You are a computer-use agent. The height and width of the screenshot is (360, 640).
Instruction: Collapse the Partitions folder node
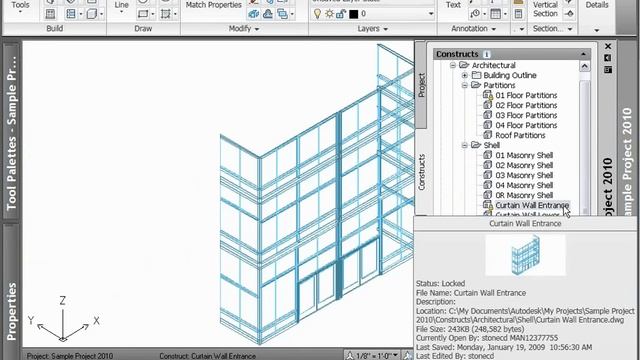[x=464, y=85]
